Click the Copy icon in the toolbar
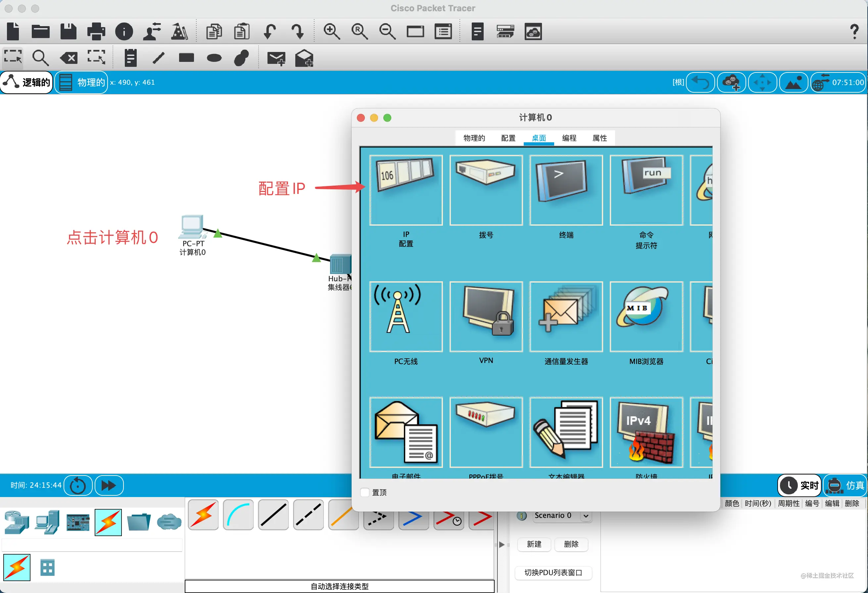This screenshot has width=868, height=593. coord(214,31)
